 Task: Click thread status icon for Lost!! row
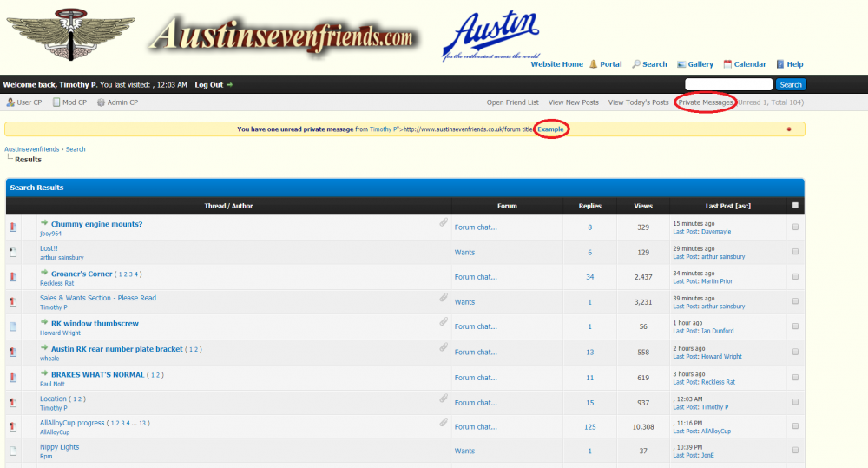point(13,252)
